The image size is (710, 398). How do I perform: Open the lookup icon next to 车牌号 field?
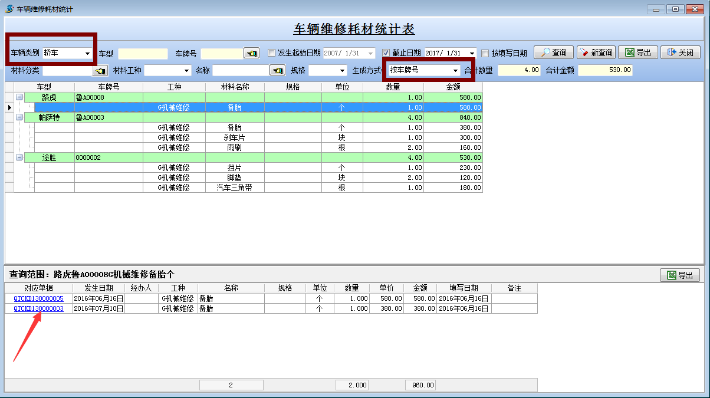tap(251, 53)
